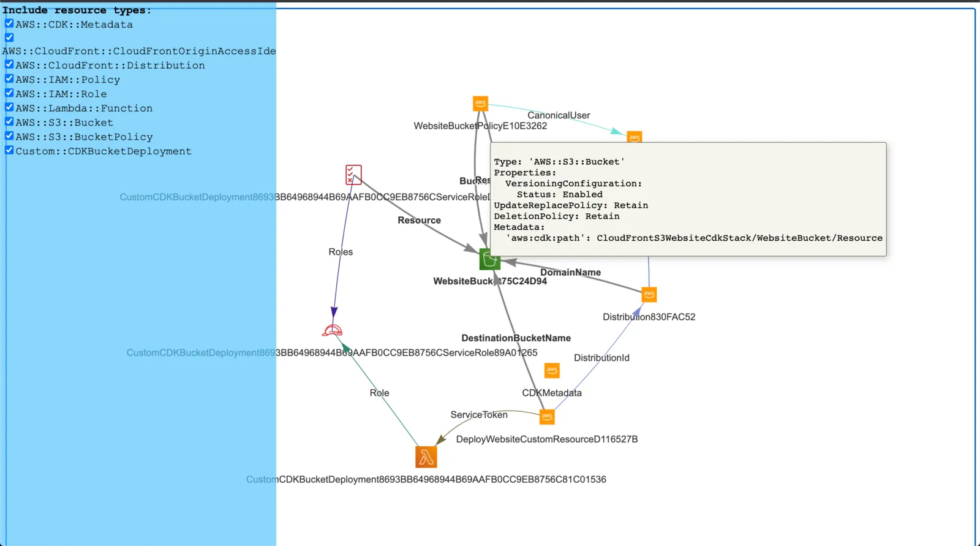Select the WebsiteBucketPolicy node icon
The image size is (980, 546).
pyautogui.click(x=481, y=104)
